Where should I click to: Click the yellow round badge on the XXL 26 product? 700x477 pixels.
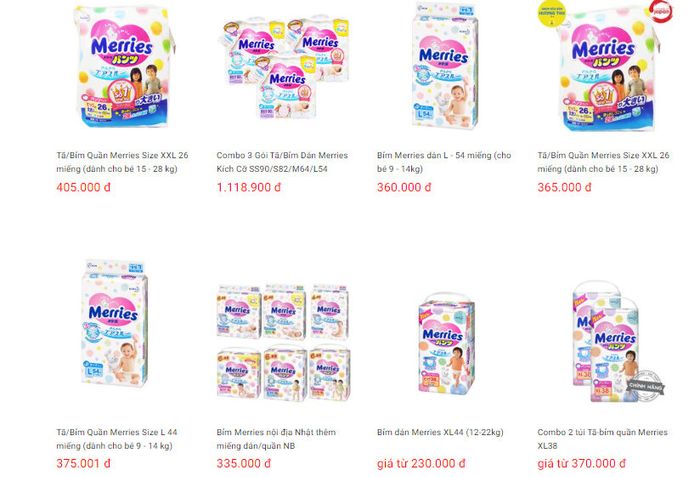552,13
